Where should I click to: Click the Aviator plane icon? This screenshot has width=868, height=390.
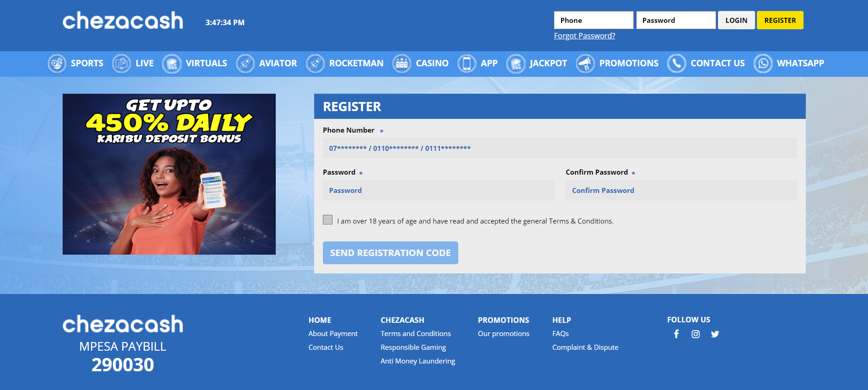[x=245, y=64]
